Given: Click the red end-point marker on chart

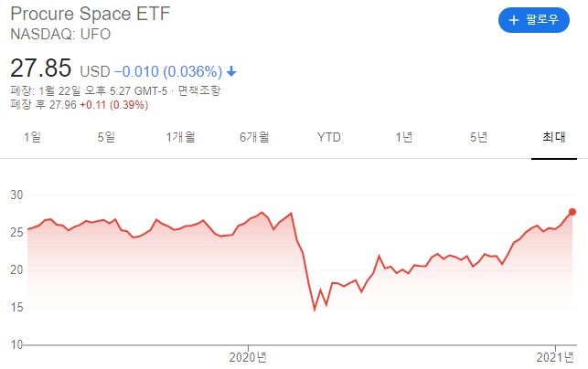Looking at the screenshot, I should coord(573,212).
